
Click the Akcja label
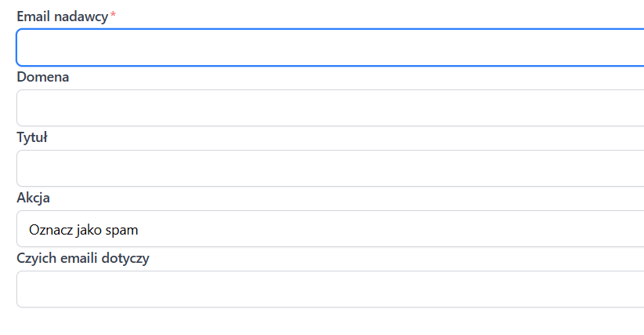34,198
